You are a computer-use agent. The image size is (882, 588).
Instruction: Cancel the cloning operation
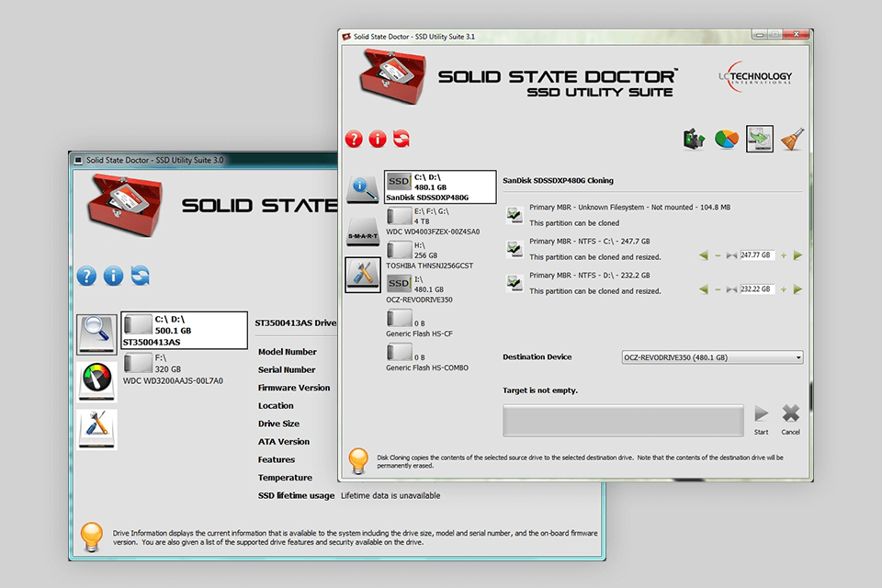(x=790, y=420)
